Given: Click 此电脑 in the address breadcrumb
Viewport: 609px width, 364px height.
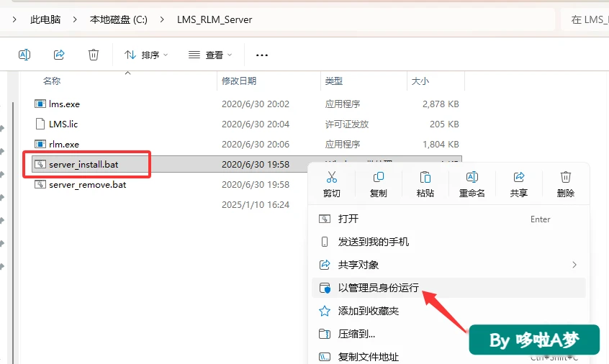Looking at the screenshot, I should 45,19.
